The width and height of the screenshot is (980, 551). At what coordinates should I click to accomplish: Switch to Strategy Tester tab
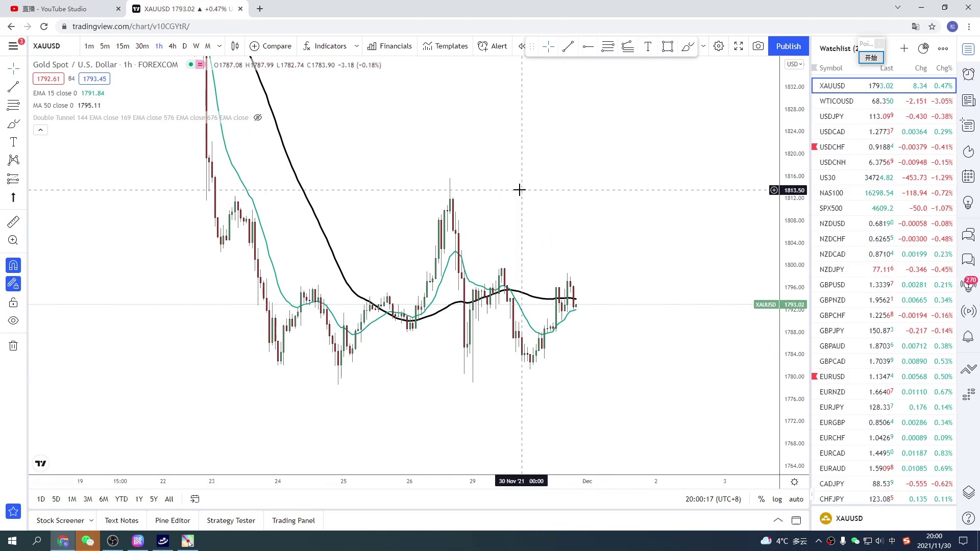point(231,520)
